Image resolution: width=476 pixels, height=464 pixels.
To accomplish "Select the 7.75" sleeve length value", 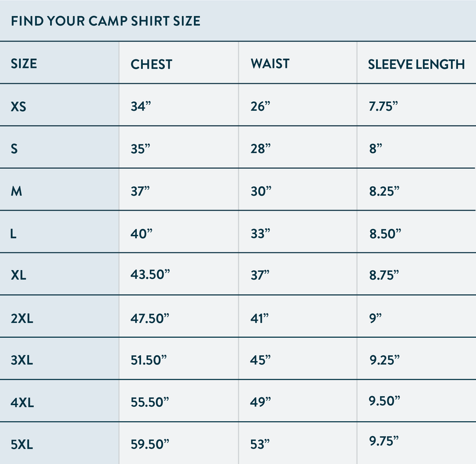I will [x=384, y=106].
